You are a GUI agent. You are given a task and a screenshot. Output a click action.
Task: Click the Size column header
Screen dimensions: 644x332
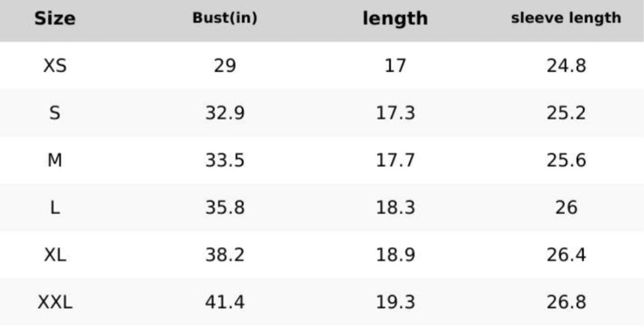55,19
